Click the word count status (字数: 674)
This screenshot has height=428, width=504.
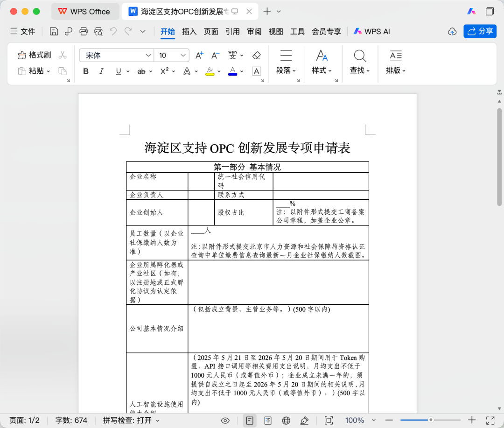point(71,420)
